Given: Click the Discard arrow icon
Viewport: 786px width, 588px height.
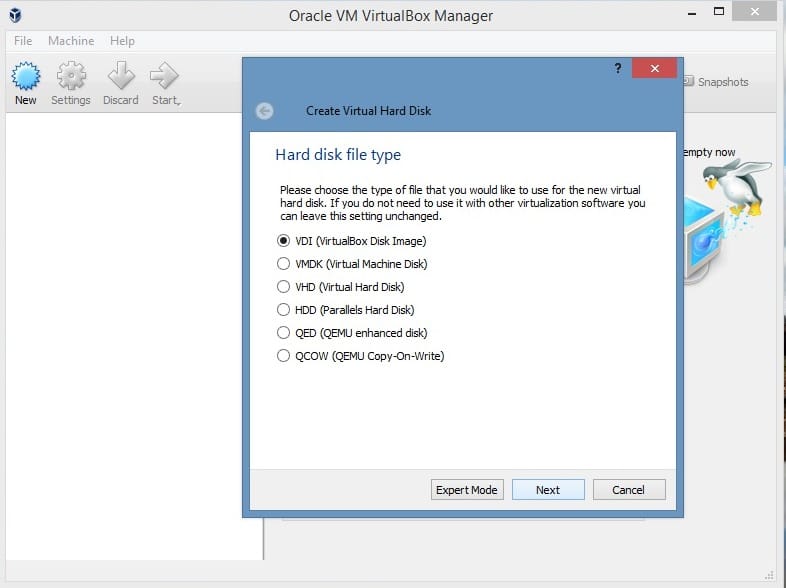Looking at the screenshot, I should (121, 77).
